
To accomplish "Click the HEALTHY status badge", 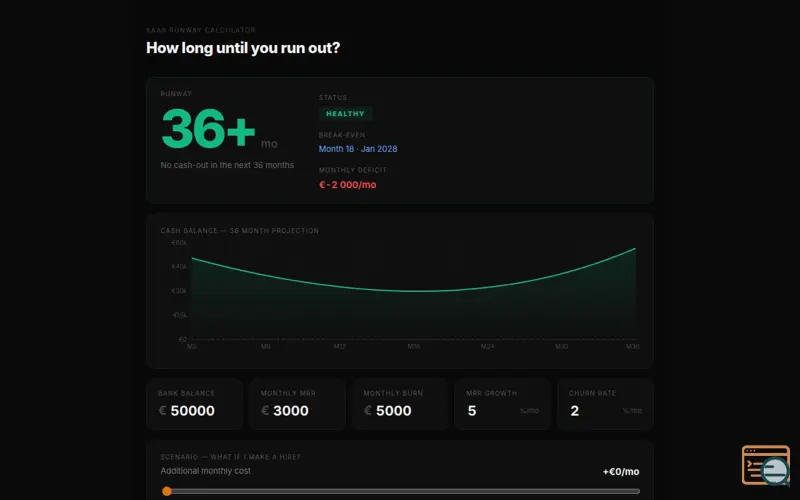I will coord(345,114).
